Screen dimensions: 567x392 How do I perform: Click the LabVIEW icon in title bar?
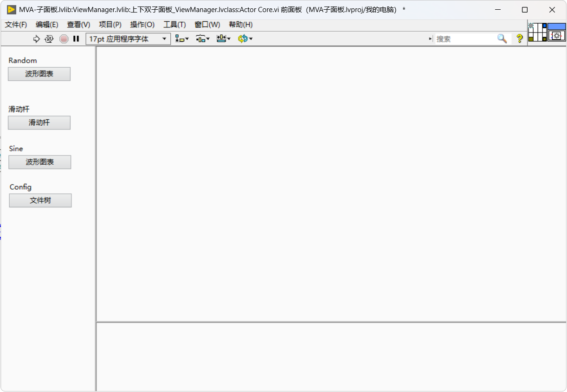coord(11,10)
